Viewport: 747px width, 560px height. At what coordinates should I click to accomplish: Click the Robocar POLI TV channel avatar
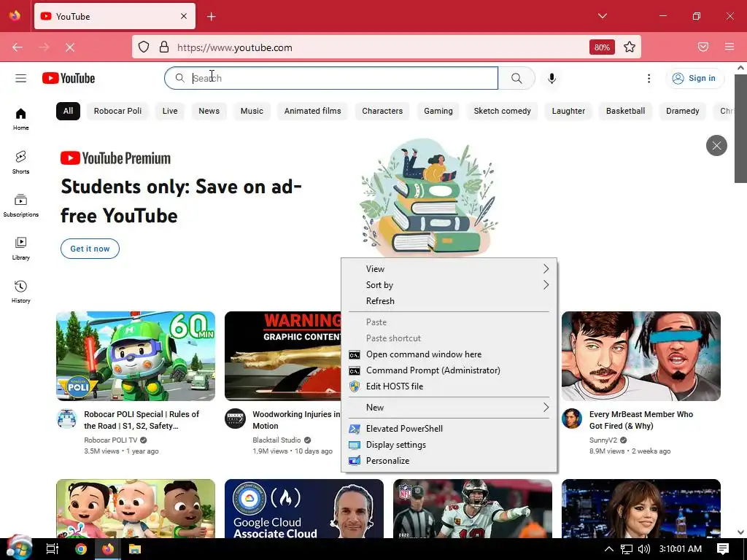[66, 419]
